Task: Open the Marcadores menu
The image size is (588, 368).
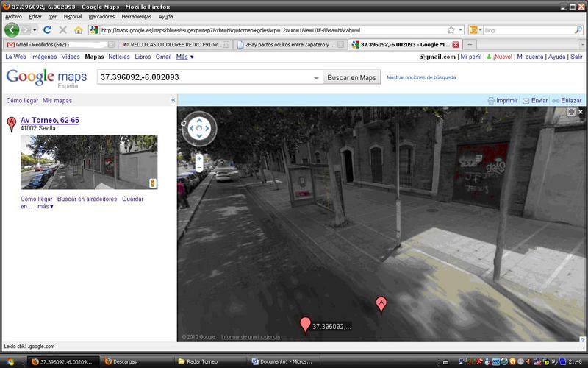Action: click(x=101, y=16)
